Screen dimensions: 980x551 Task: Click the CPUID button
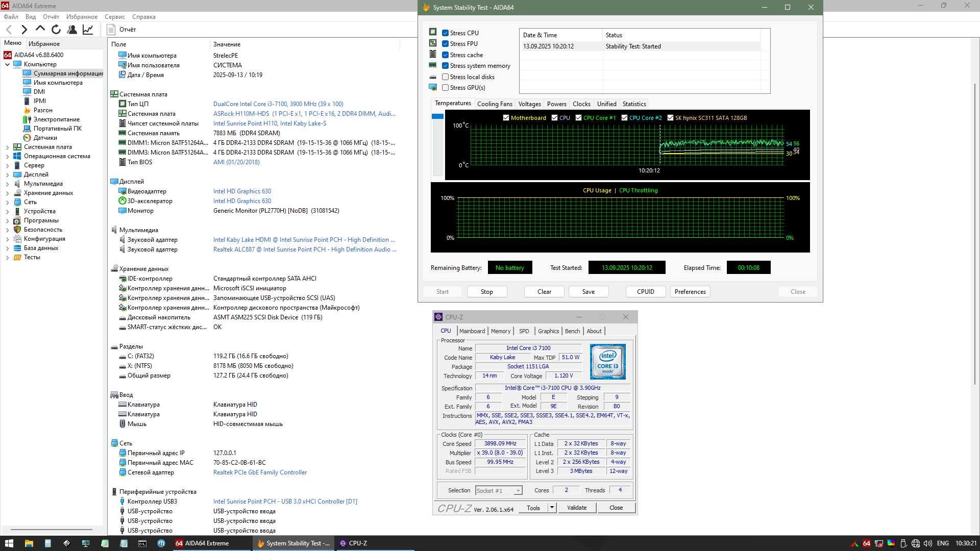646,292
